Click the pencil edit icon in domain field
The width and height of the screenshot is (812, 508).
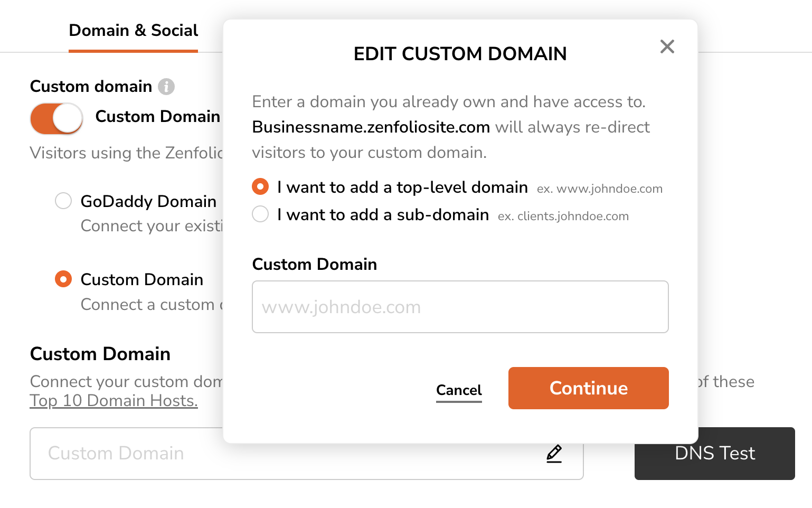coord(554,454)
